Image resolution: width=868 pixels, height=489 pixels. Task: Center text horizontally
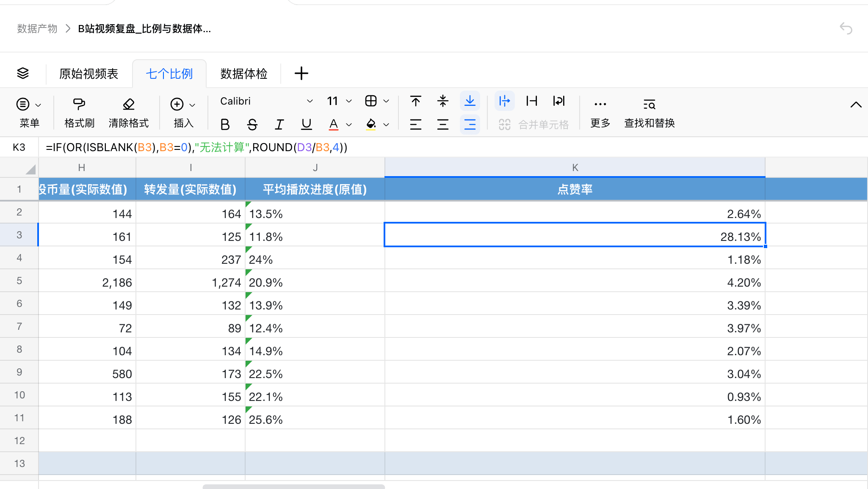pyautogui.click(x=443, y=124)
